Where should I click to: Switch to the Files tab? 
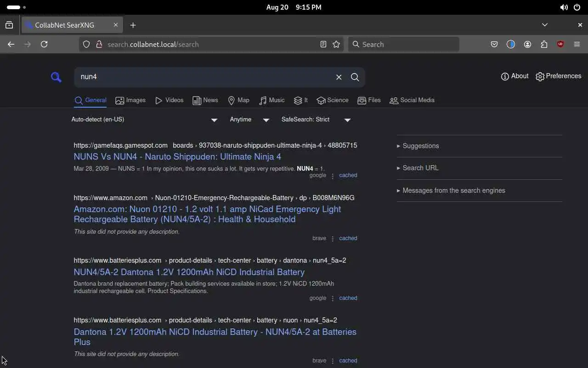pyautogui.click(x=369, y=100)
